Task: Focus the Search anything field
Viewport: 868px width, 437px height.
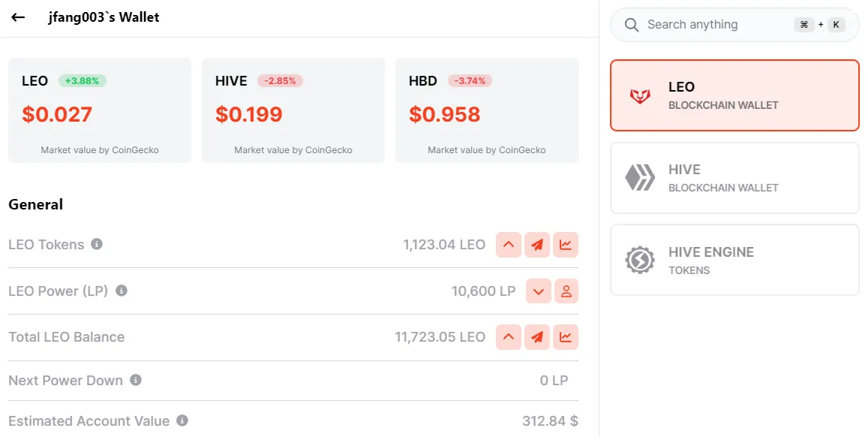Action: click(x=734, y=25)
